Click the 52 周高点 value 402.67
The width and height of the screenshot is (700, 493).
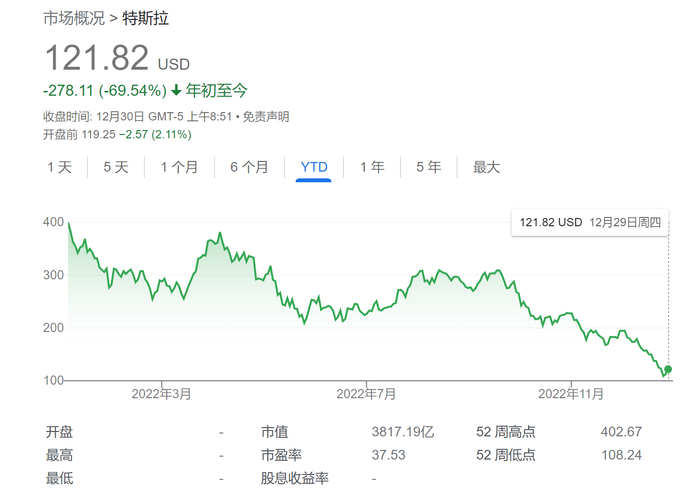pyautogui.click(x=621, y=432)
